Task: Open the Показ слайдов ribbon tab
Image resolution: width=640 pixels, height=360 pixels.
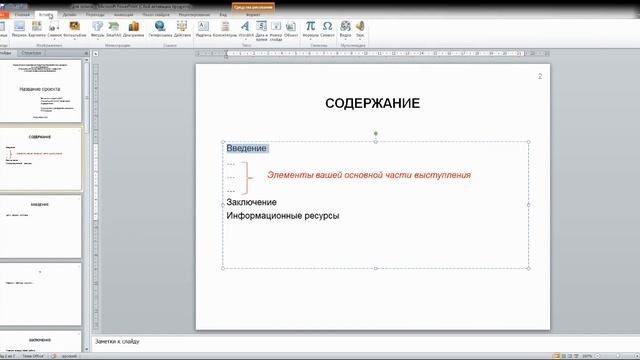Action: pos(156,15)
